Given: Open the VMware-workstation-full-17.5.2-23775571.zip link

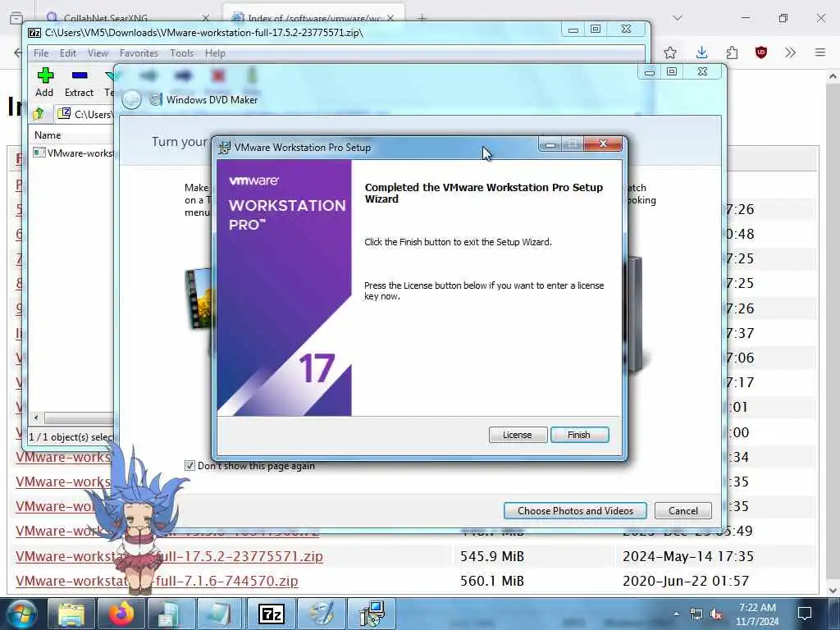Looking at the screenshot, I should click(x=169, y=556).
